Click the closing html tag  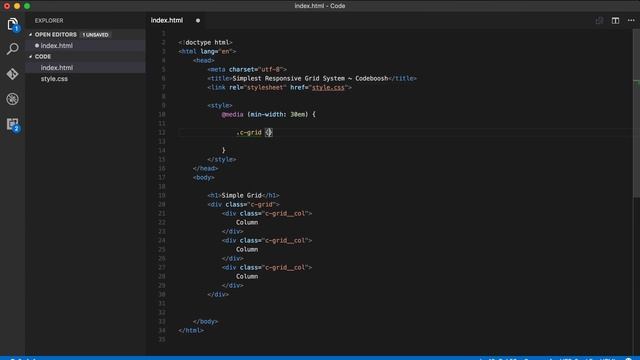[191, 331]
